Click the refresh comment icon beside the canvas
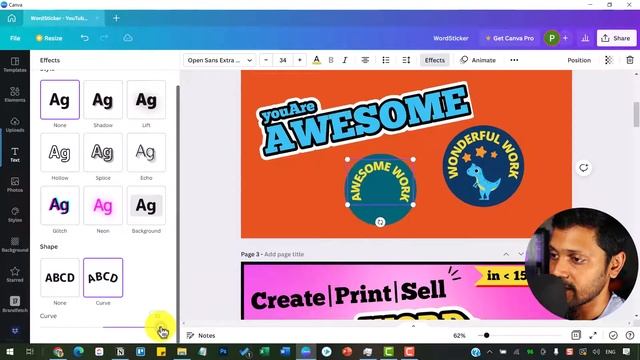 pyautogui.click(x=584, y=168)
